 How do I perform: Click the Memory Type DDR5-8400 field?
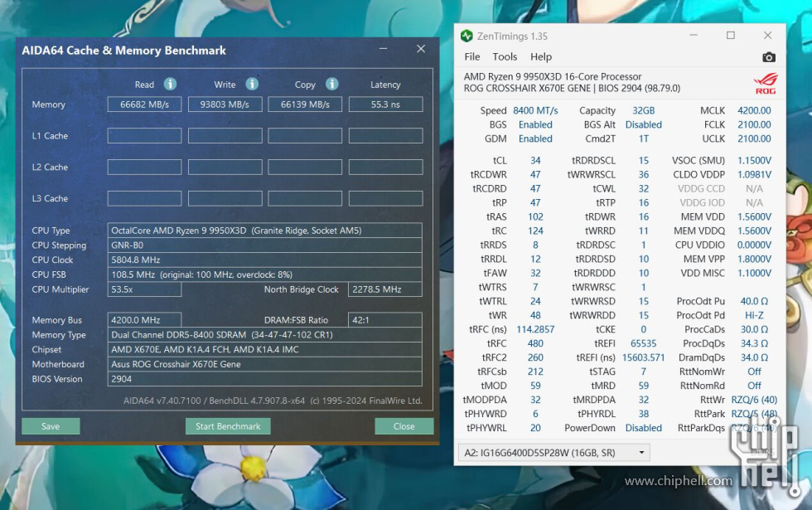264,335
